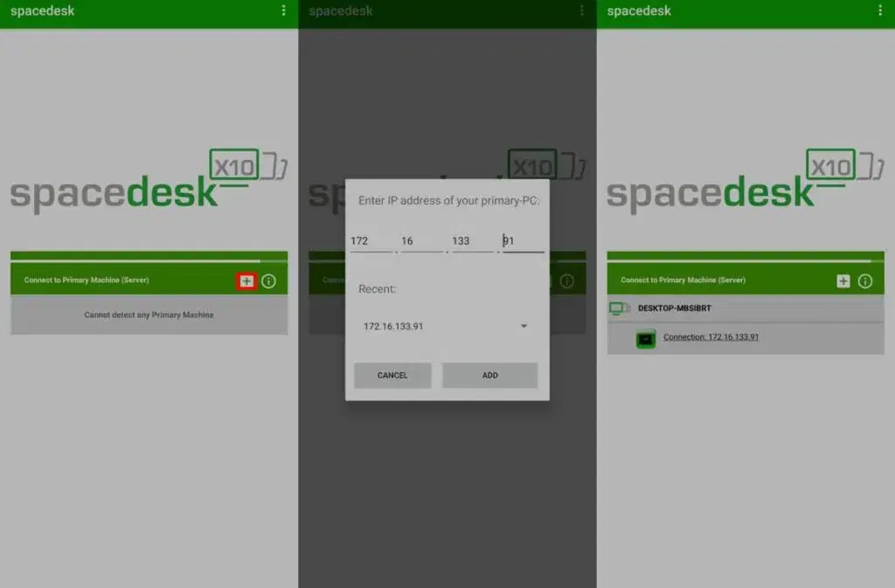Viewport: 895px width, 588px height.
Task: Click the plus icon above the DESKTOP-MBSIBRT row
Action: pos(843,281)
